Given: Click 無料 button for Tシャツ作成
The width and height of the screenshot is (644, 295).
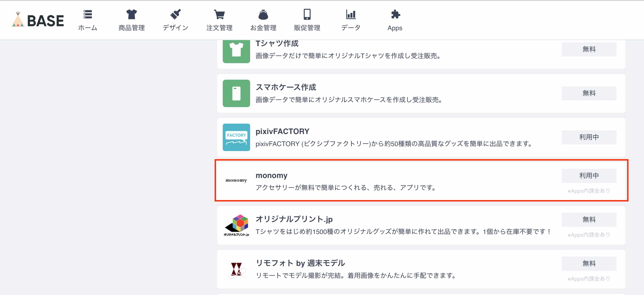Looking at the screenshot, I should pos(589,49).
